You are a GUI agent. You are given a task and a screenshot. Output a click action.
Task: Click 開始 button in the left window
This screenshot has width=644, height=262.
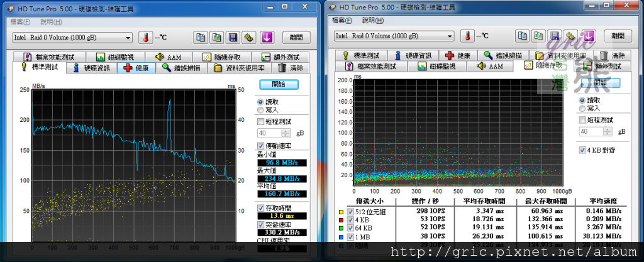pos(279,84)
